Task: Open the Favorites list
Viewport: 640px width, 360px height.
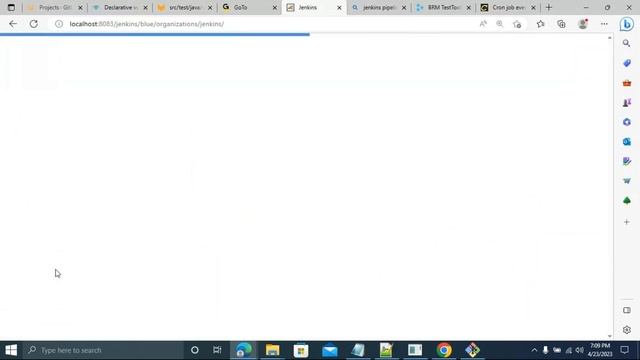Action: [x=540, y=24]
